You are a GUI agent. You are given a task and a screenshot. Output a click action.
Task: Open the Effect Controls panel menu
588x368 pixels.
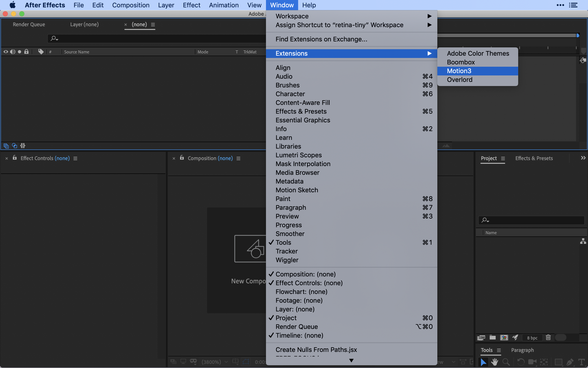[75, 158]
